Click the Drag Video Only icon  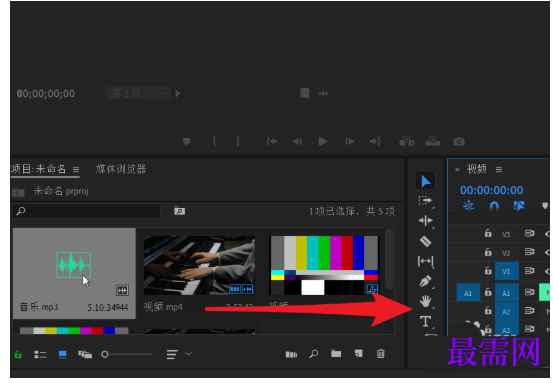pyautogui.click(x=304, y=93)
